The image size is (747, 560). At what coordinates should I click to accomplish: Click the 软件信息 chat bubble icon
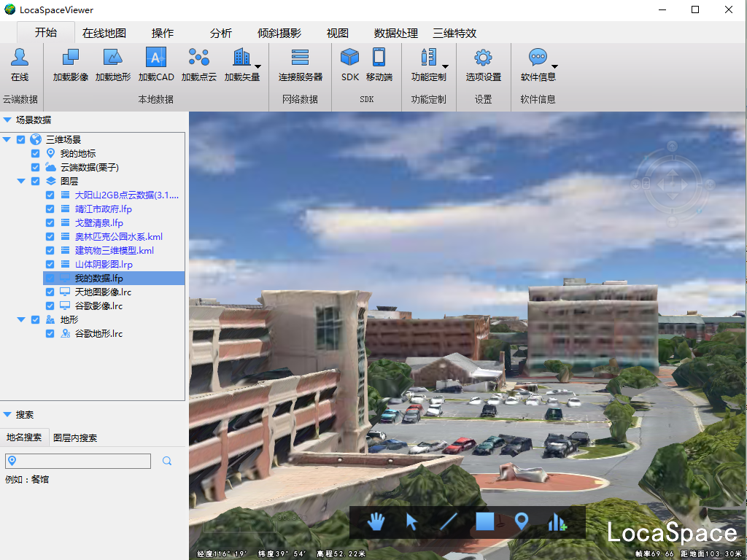[x=538, y=57]
